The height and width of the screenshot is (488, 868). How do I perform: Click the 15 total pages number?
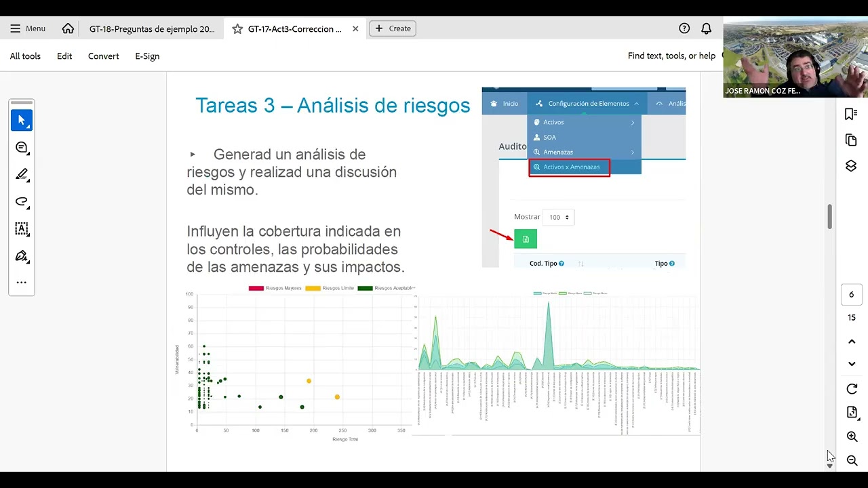click(x=852, y=318)
